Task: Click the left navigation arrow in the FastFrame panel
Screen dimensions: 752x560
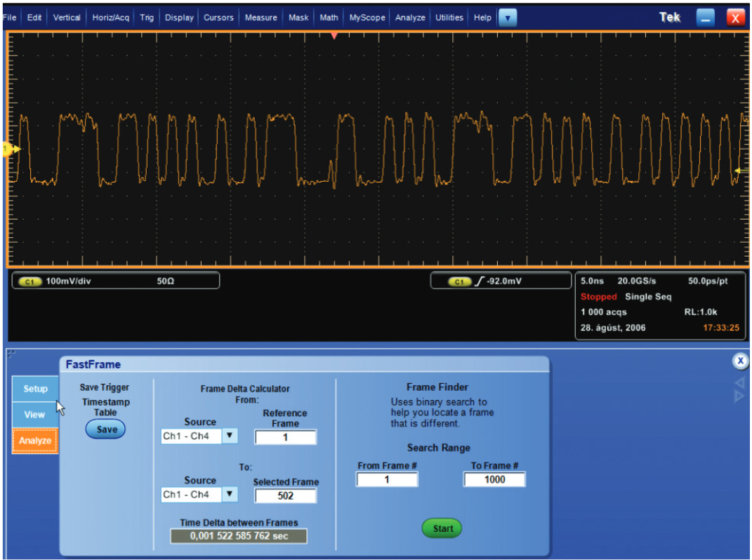Action: (738, 382)
